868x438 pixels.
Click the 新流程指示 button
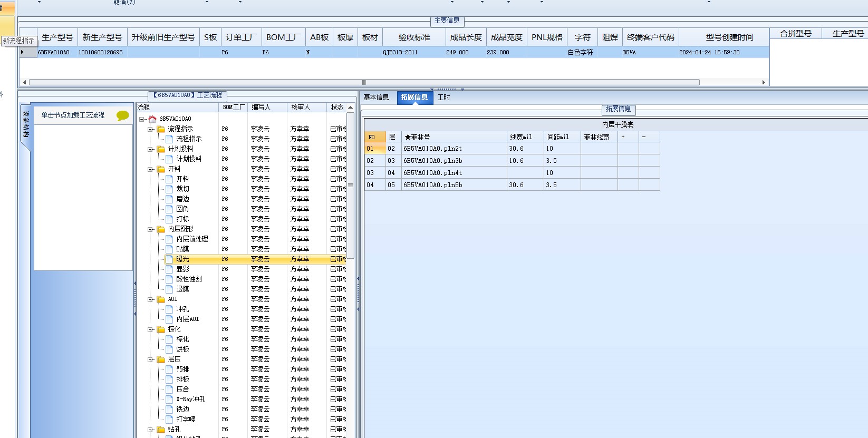tap(19, 41)
